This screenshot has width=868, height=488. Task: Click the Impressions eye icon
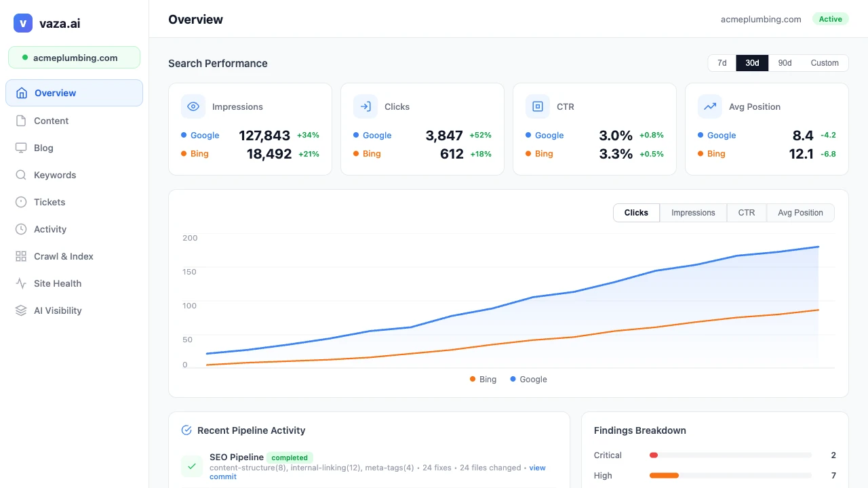pos(193,106)
